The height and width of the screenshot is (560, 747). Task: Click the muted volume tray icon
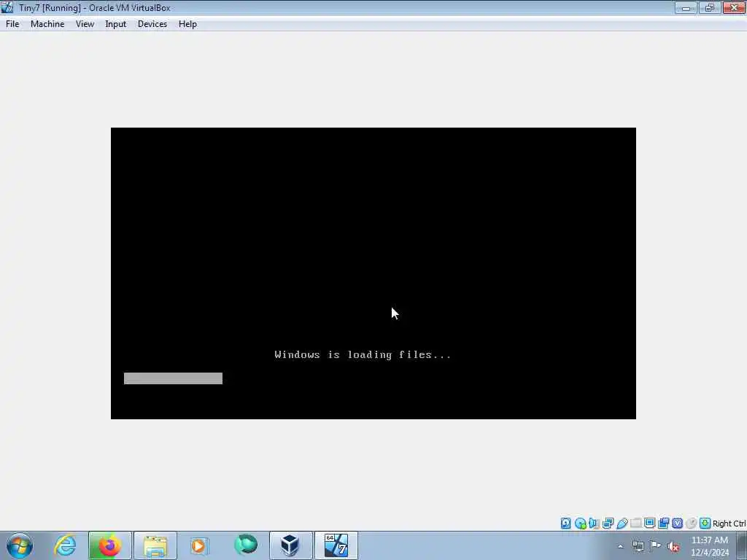point(673,546)
